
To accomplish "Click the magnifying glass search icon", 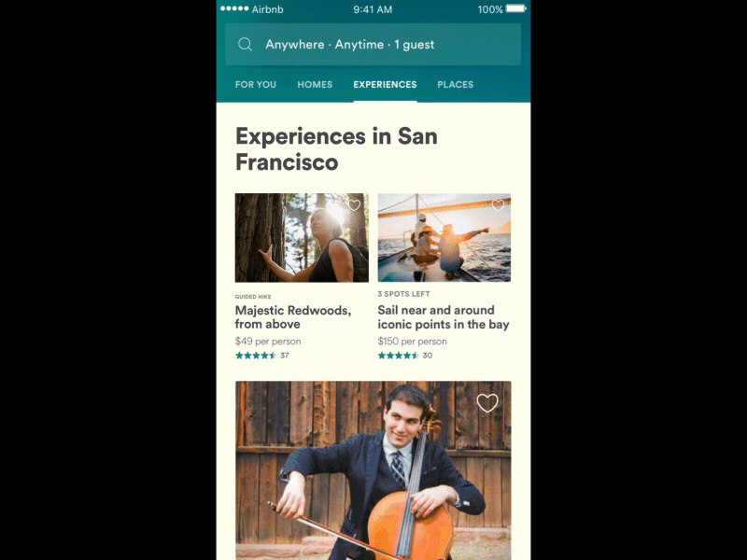I will 246,44.
